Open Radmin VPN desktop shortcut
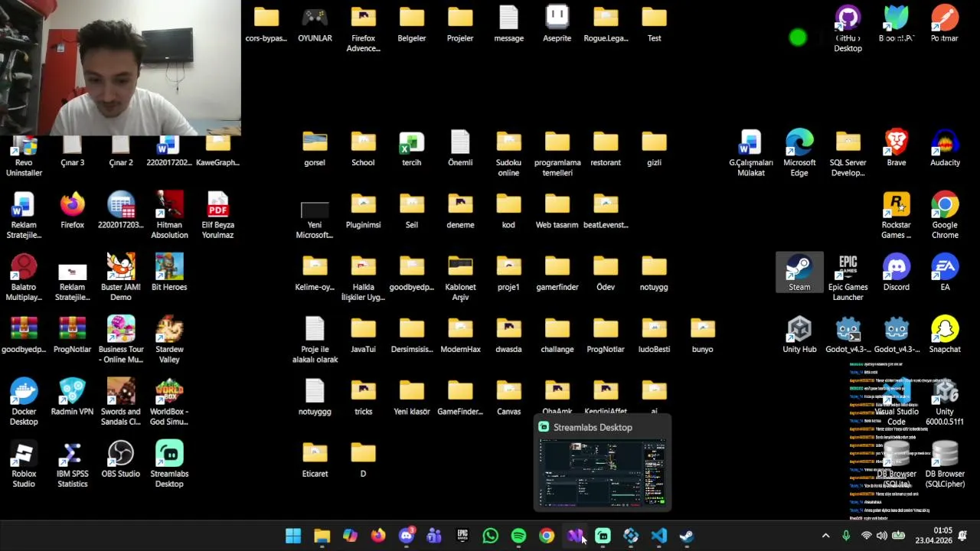The height and width of the screenshot is (551, 980). click(x=72, y=396)
